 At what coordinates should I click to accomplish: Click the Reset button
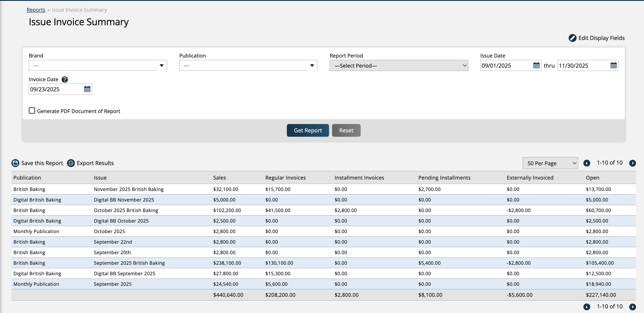point(346,130)
